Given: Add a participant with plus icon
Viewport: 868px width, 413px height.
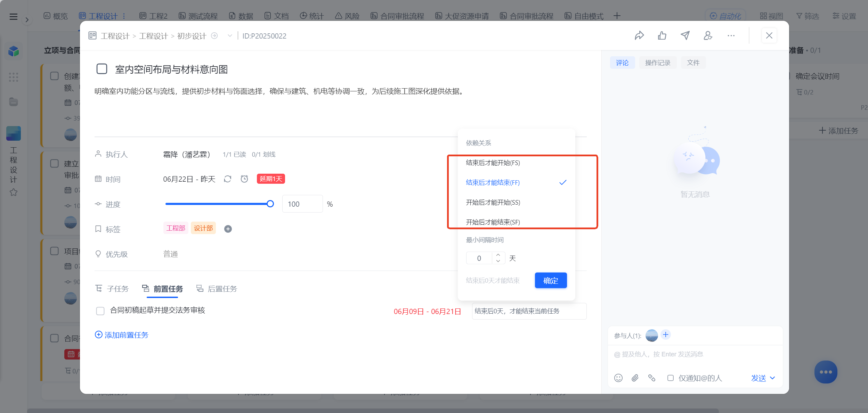Looking at the screenshot, I should click(666, 334).
